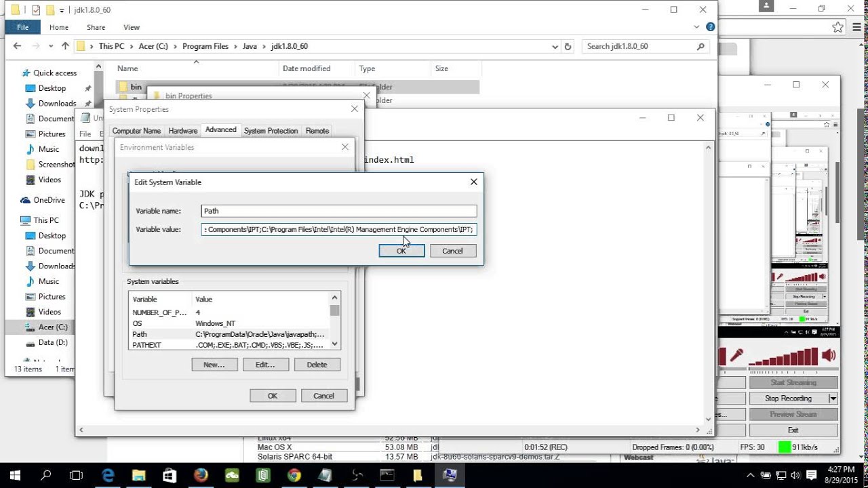Sort files by Size column

coord(441,68)
